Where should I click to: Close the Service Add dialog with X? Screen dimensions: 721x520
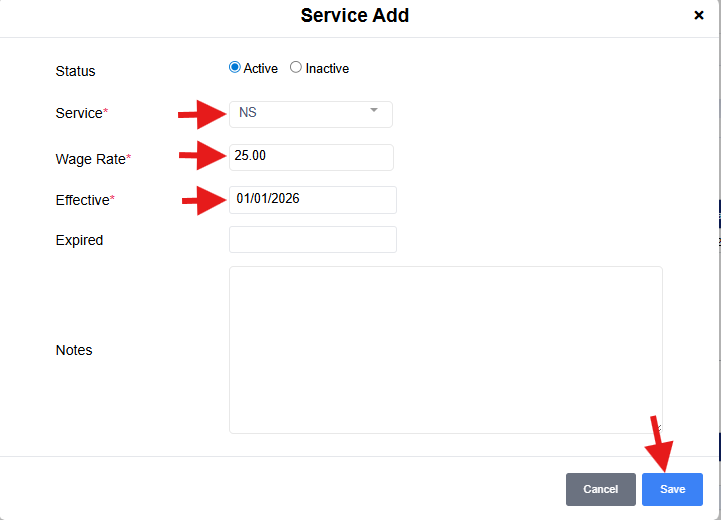point(699,15)
